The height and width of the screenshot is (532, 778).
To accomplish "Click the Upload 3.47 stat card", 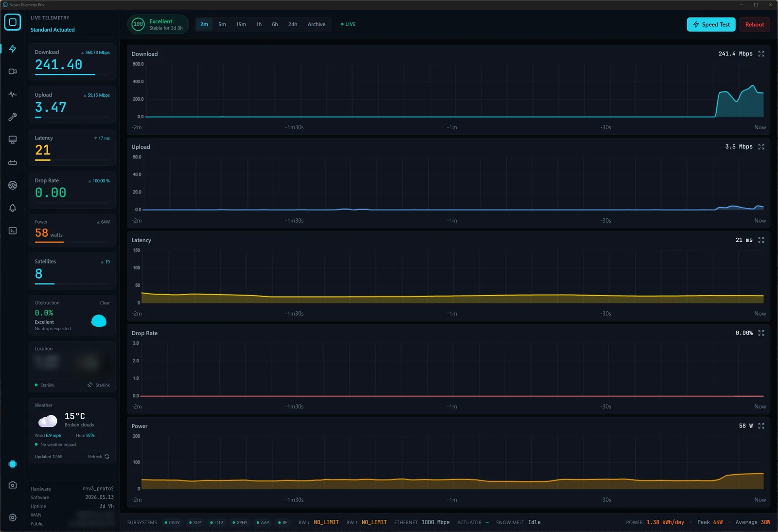I will (72, 105).
